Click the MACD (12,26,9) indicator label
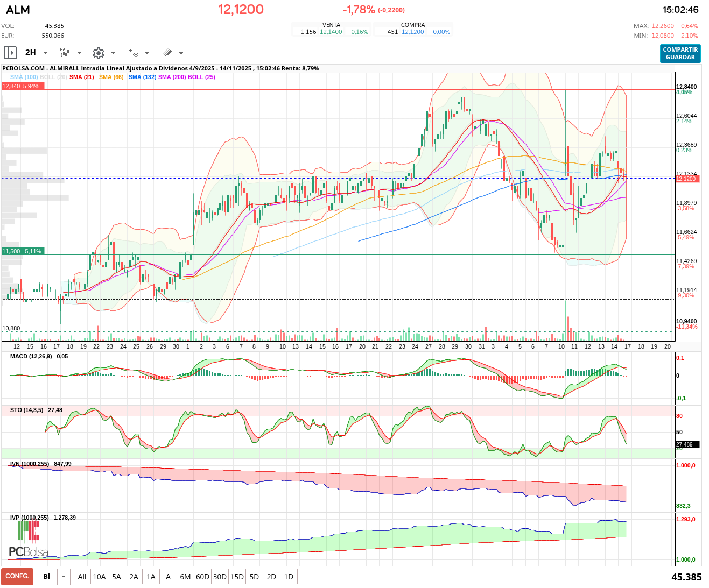Screen dimensions: 709x588 pos(31,356)
